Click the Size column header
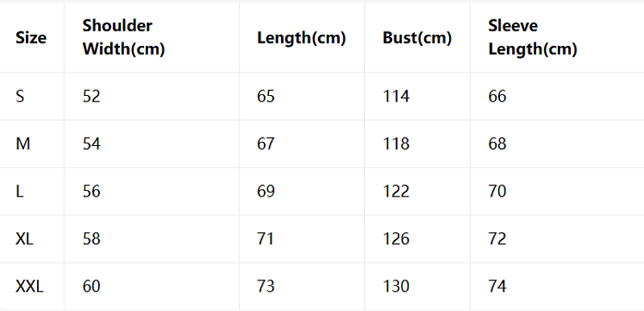The height and width of the screenshot is (311, 644). tap(31, 38)
